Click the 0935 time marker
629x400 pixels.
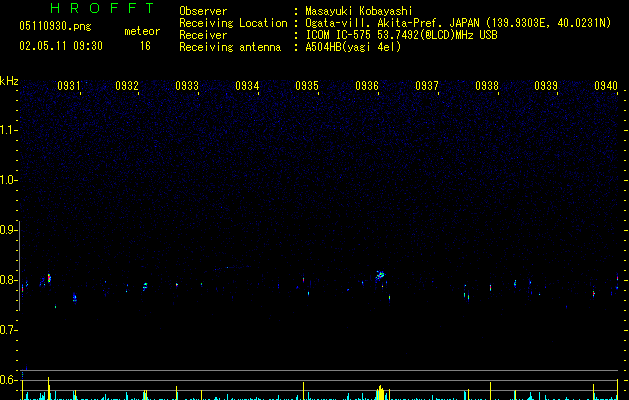pos(307,86)
